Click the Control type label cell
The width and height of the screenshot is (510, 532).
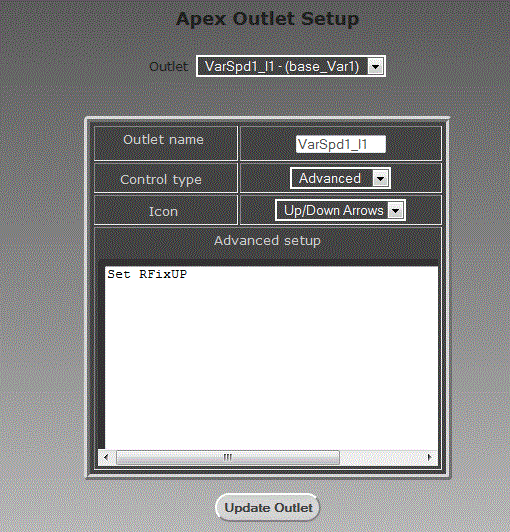coord(166,178)
